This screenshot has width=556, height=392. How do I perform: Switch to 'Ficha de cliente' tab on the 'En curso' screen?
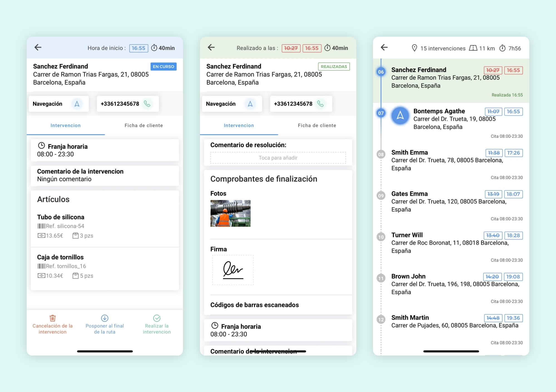[144, 125]
